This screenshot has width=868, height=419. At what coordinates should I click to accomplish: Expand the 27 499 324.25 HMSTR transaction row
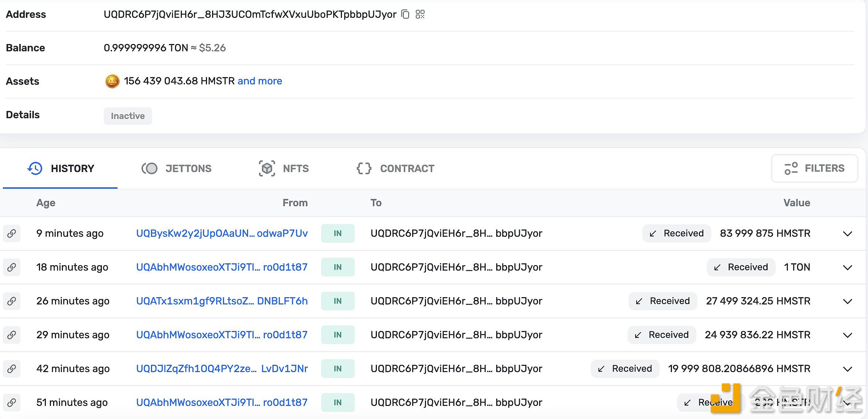pos(848,301)
